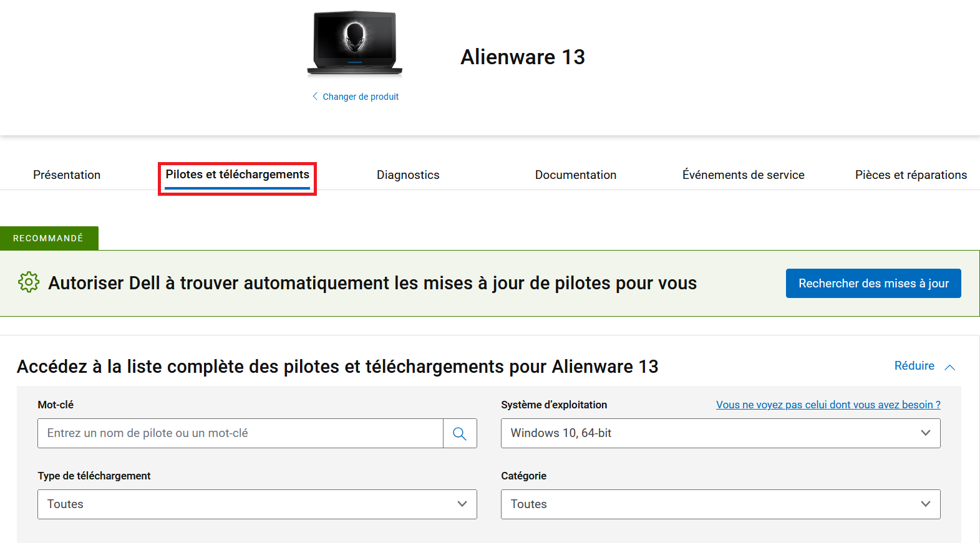
Task: Collapse the drivers list with Réduire
Action: (914, 366)
